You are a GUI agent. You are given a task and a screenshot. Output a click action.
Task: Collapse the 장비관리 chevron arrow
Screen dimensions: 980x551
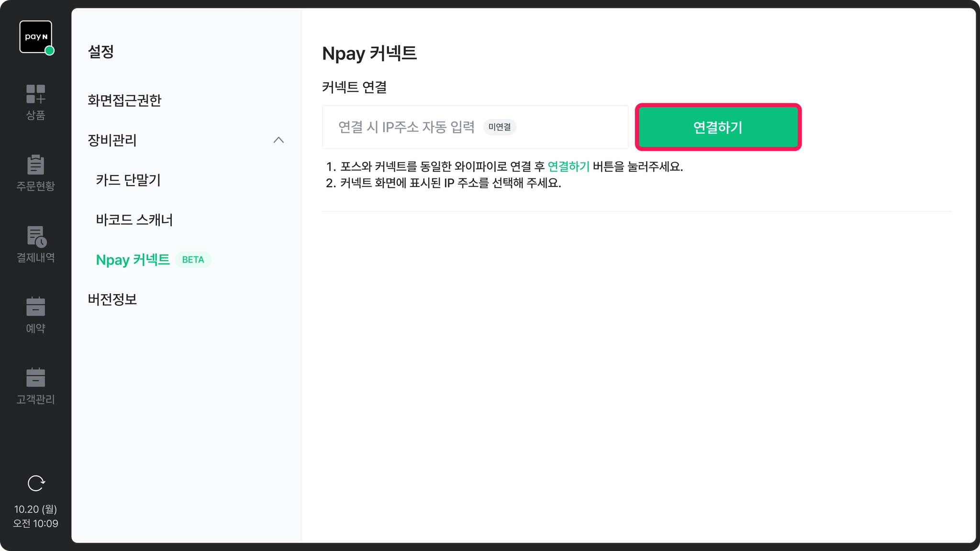[x=278, y=140]
